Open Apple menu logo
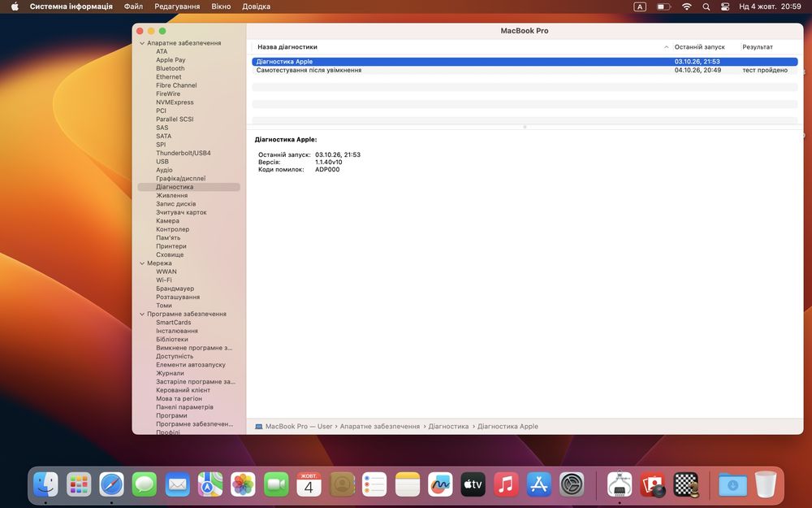 point(15,7)
